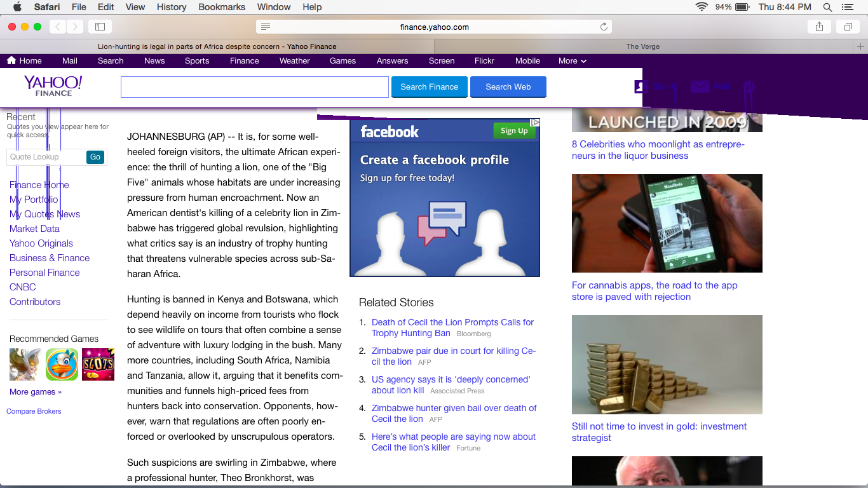Open Sports in Yahoo navigation bar
This screenshot has height=488, width=868.
tap(197, 61)
